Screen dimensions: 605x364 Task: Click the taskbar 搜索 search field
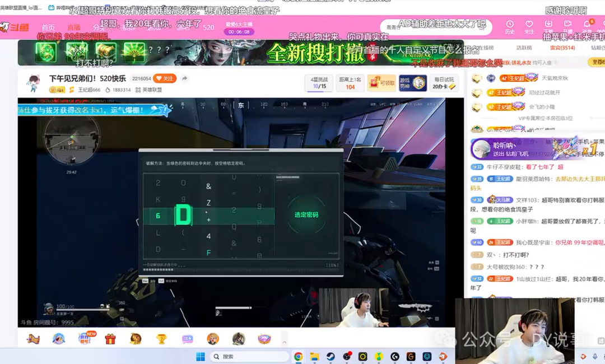250,357
